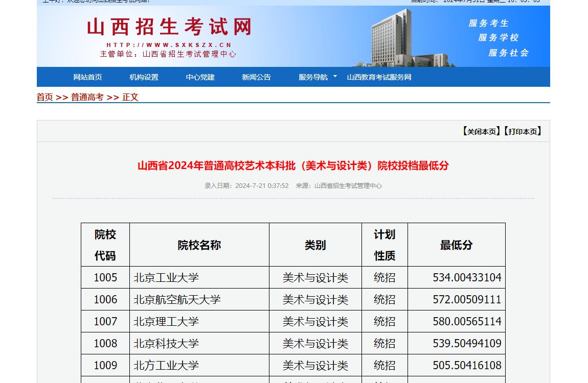Expand the 服务导航 dropdown menu
Viewport: 588px width, 383px height.
click(313, 77)
